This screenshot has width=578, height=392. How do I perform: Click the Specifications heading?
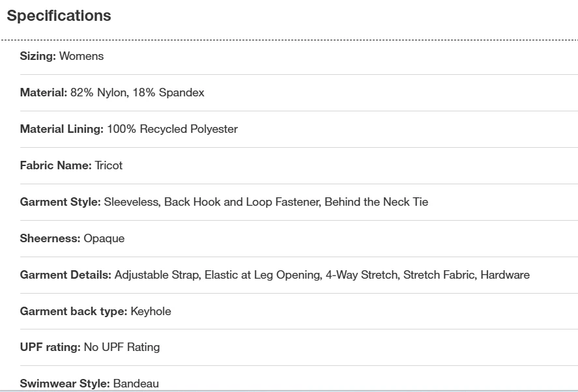tap(59, 16)
